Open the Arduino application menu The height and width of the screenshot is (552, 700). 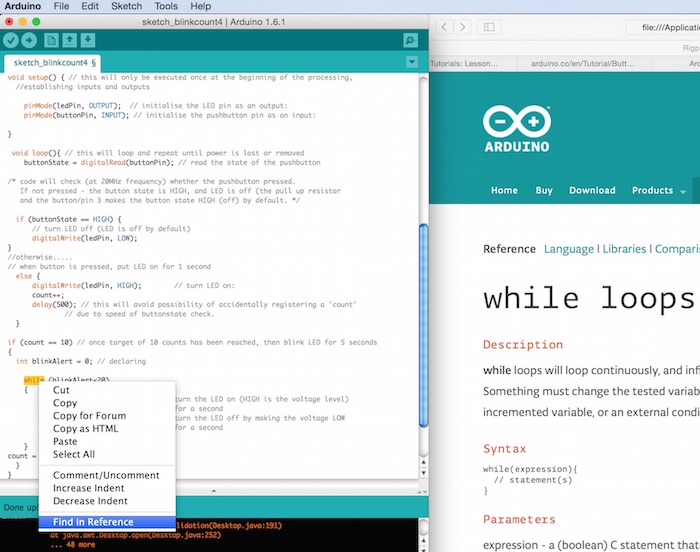(x=22, y=6)
